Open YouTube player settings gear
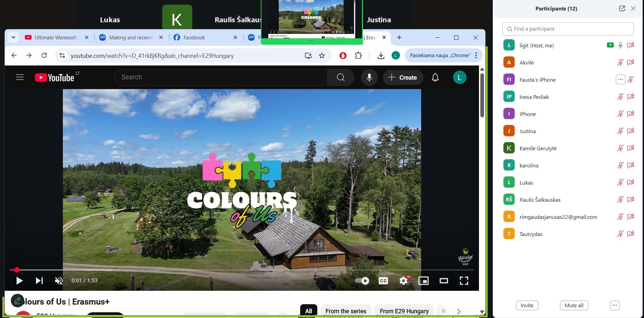This screenshot has height=318, width=644. click(x=403, y=281)
